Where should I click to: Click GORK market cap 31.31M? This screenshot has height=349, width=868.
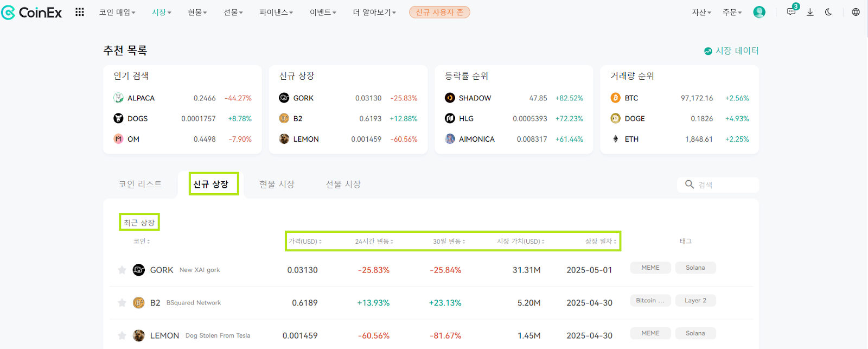[x=526, y=270]
